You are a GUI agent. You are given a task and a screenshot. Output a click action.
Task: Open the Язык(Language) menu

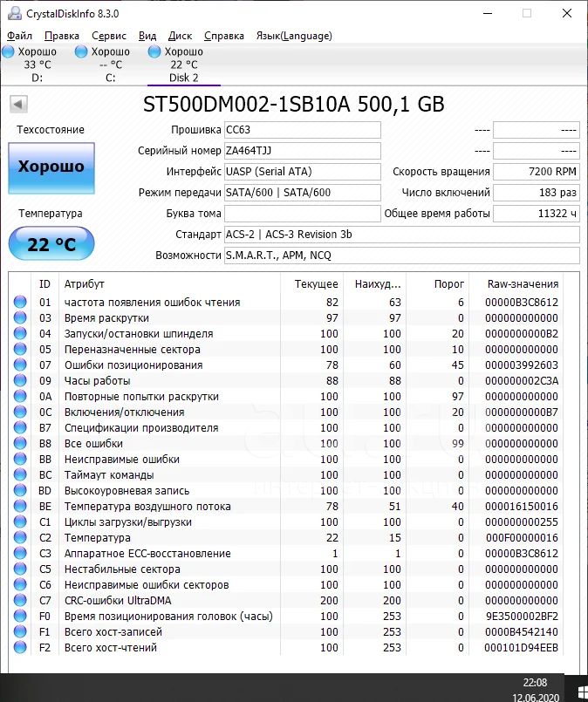[x=294, y=36]
